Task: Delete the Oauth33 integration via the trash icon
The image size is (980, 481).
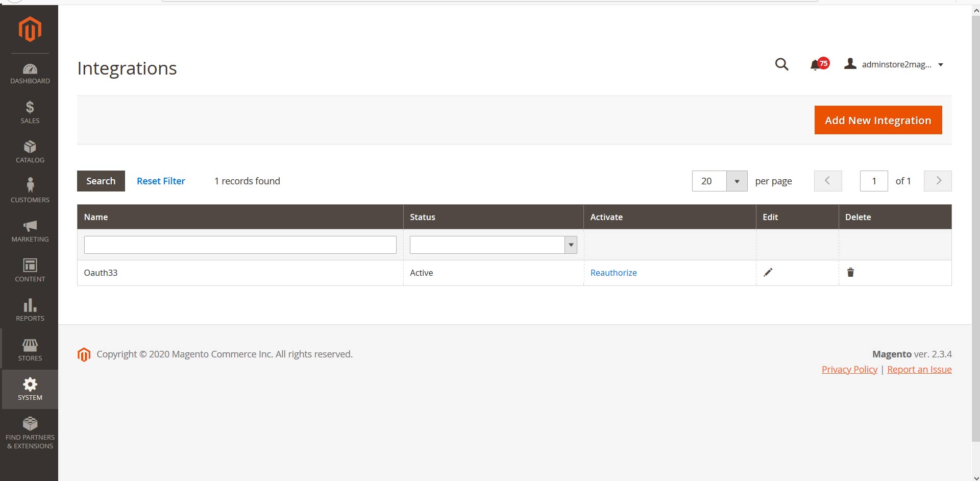Action: [x=850, y=272]
